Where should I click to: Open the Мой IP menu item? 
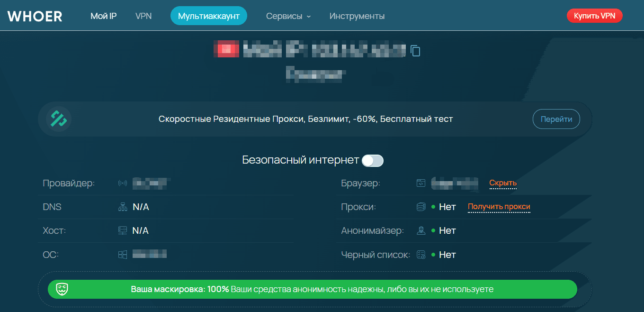[103, 16]
